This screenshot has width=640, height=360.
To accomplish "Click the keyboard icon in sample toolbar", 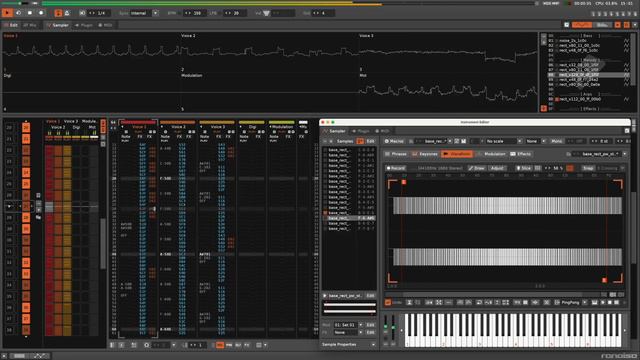I will [594, 302].
